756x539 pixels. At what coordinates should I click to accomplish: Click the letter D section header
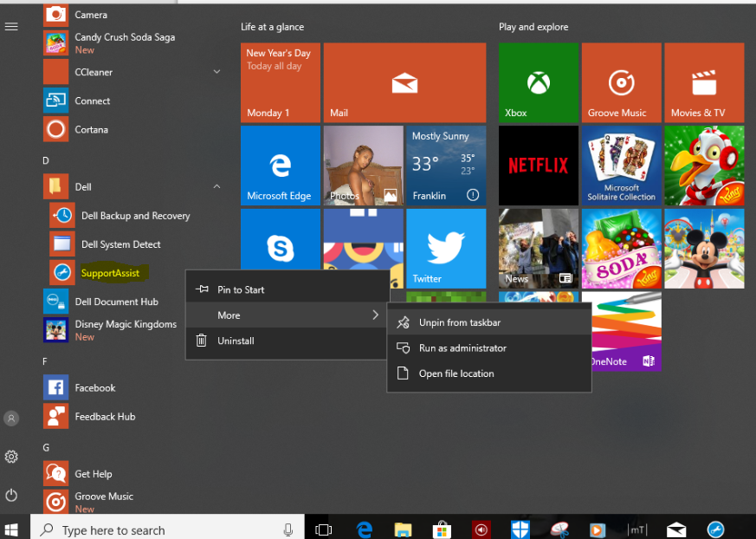(x=46, y=160)
